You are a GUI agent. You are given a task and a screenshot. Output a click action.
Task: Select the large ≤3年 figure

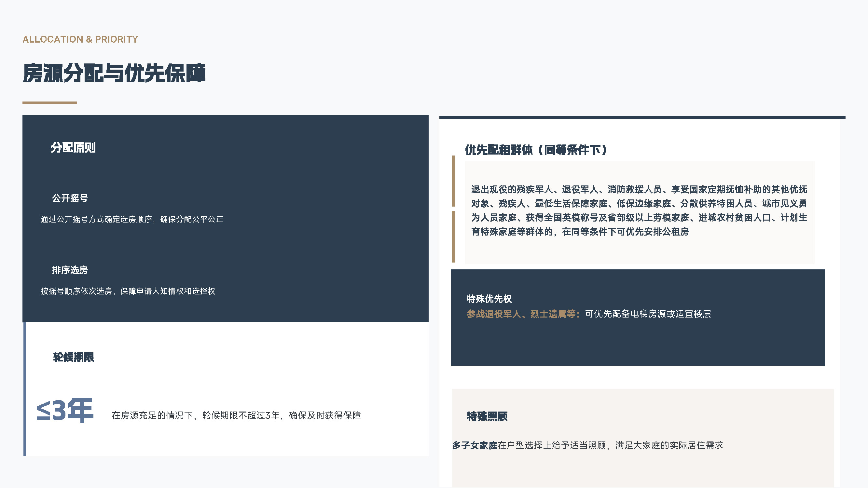(65, 411)
